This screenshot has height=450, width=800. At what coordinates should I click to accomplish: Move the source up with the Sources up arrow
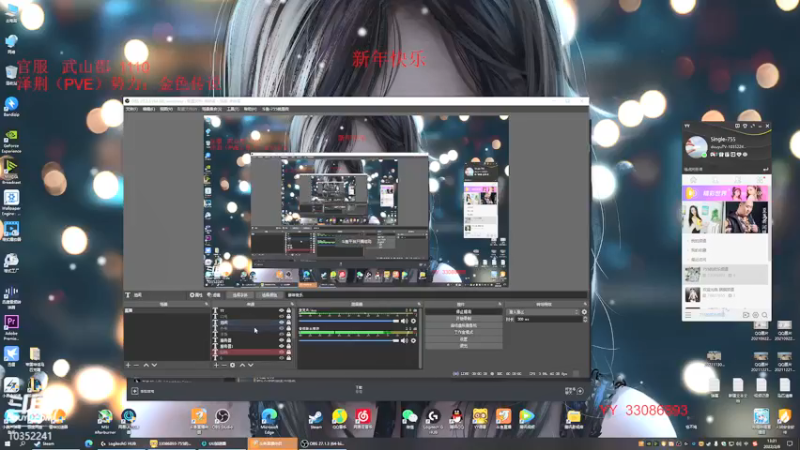(x=242, y=365)
